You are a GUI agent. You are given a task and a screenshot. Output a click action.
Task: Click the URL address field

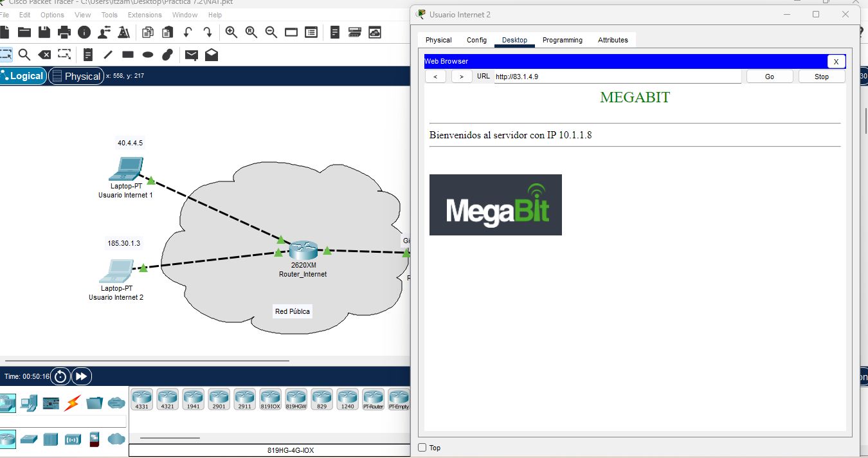[x=617, y=77]
